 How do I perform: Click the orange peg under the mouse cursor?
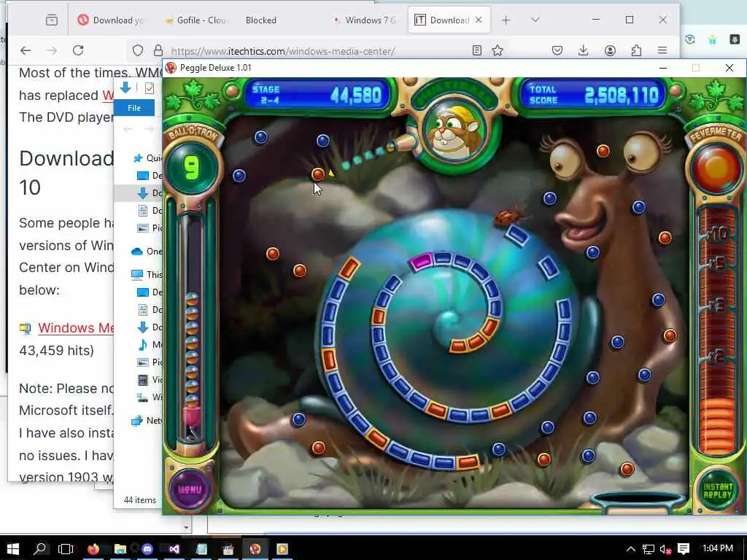[318, 174]
